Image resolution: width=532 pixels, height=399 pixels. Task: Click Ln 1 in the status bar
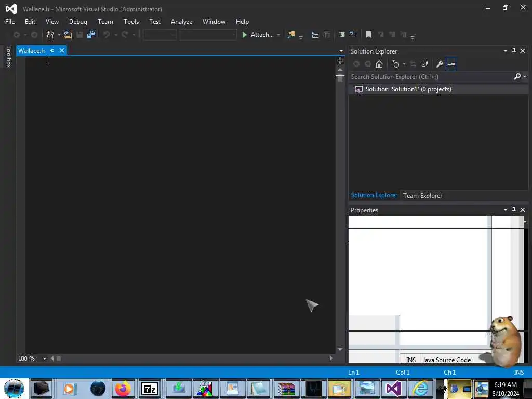353,372
